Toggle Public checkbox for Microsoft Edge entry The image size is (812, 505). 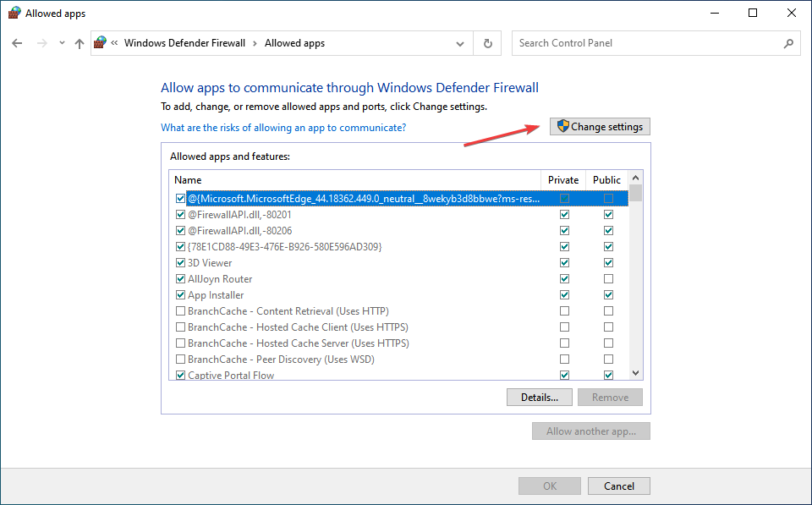tap(608, 199)
